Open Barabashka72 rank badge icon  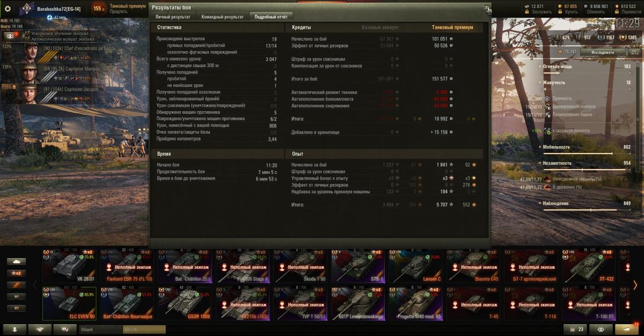27,9
